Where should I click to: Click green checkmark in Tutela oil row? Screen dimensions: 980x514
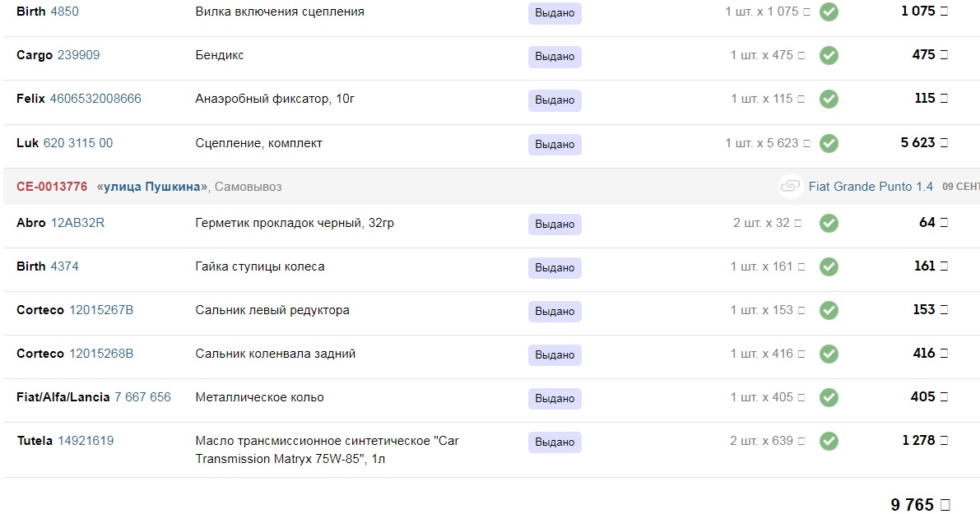tap(829, 442)
